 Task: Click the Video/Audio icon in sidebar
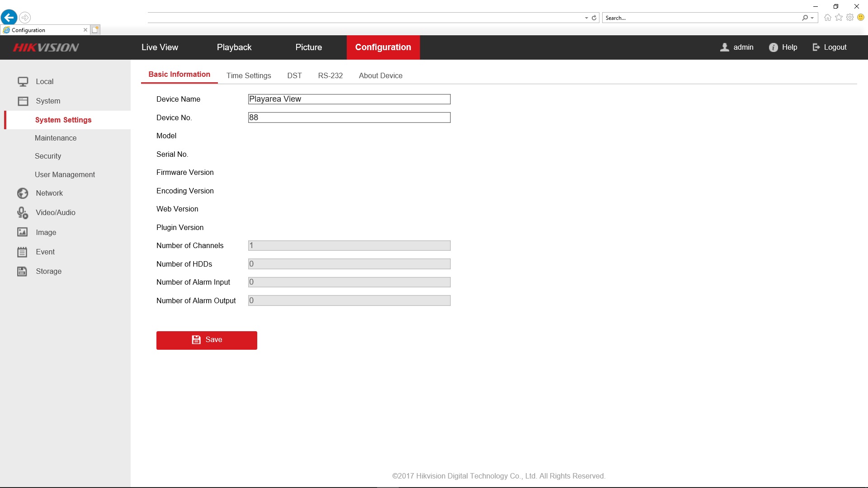tap(23, 213)
